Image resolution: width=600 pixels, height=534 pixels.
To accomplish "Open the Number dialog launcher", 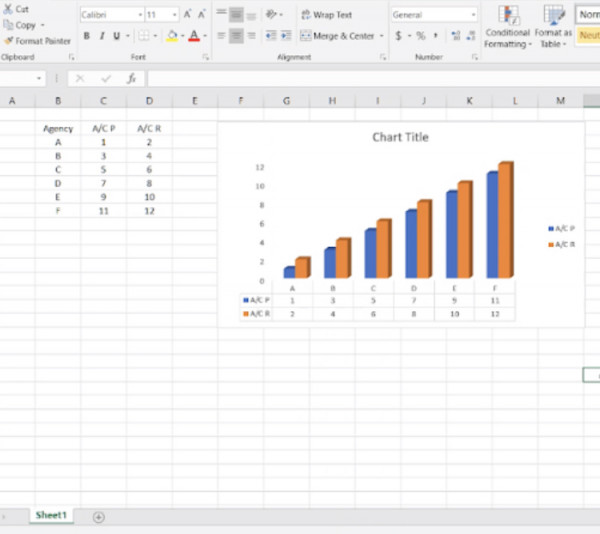I will (x=475, y=57).
